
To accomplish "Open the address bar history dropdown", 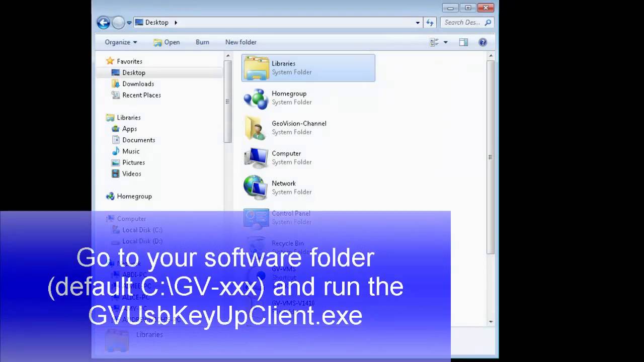I will [x=418, y=23].
